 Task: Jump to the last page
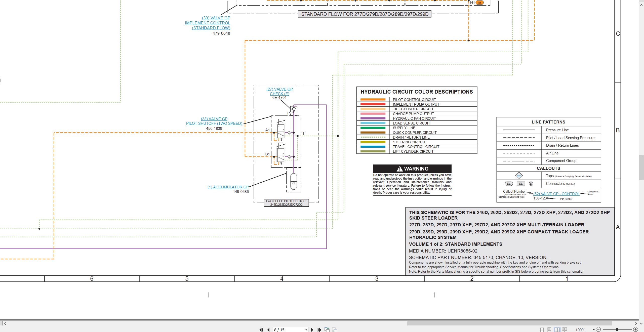319,329
